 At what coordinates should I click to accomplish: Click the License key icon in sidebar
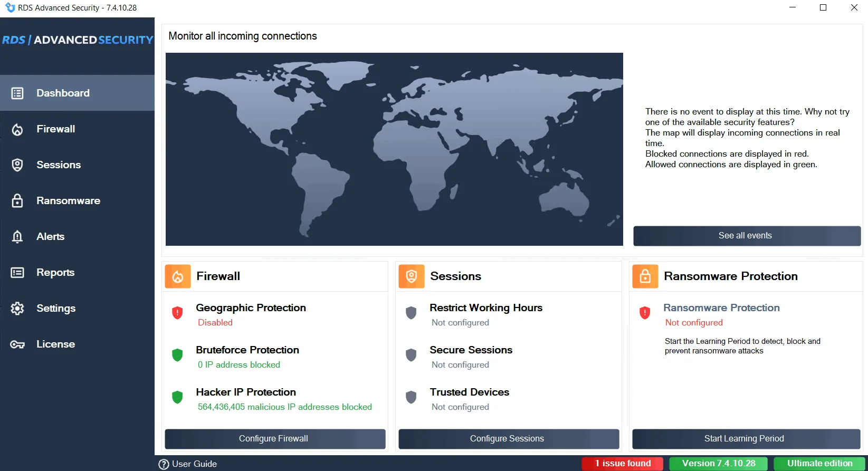click(17, 344)
